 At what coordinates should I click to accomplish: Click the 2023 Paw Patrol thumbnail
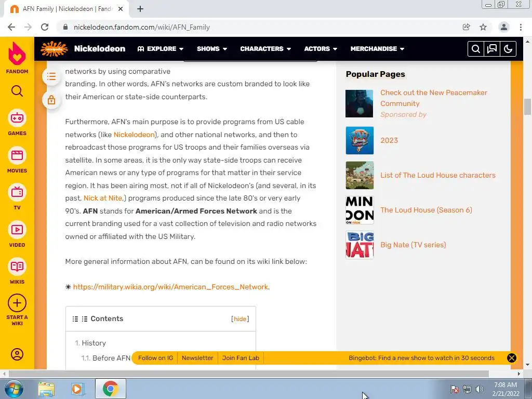point(360,140)
